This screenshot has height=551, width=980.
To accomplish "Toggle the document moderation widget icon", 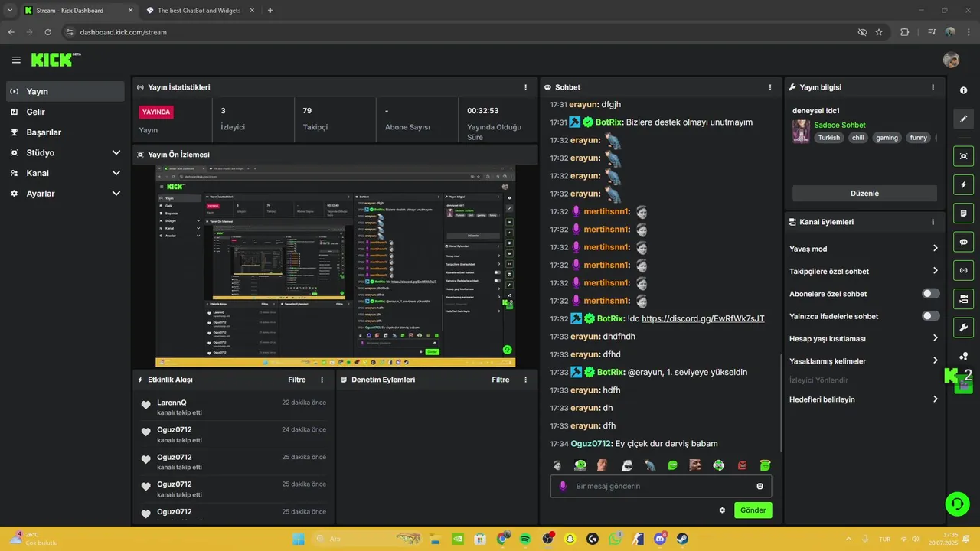I will 963,213.
